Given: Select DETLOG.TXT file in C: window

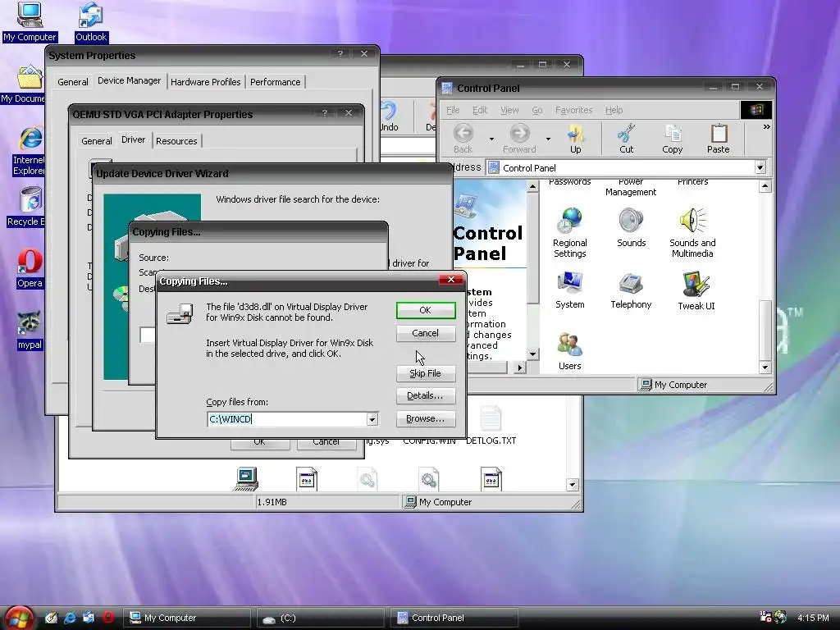Looking at the screenshot, I should pos(491,426).
